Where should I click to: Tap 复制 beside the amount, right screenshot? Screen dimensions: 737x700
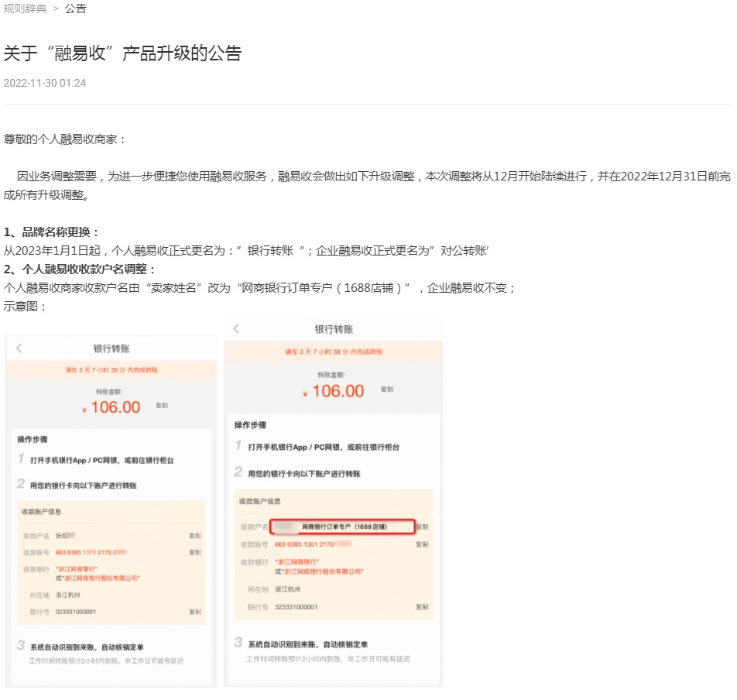click(x=387, y=389)
